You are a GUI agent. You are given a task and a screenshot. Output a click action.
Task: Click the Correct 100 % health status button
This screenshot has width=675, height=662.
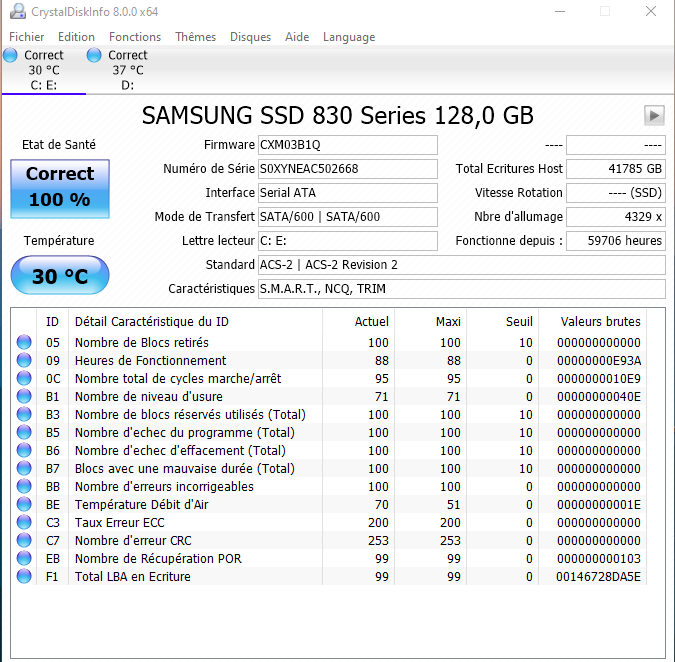[59, 187]
